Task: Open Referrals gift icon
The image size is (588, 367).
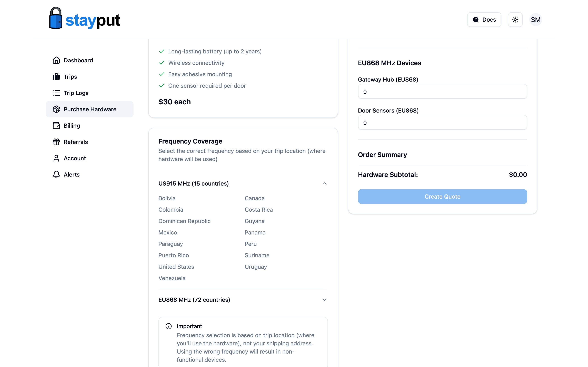Action: [56, 142]
